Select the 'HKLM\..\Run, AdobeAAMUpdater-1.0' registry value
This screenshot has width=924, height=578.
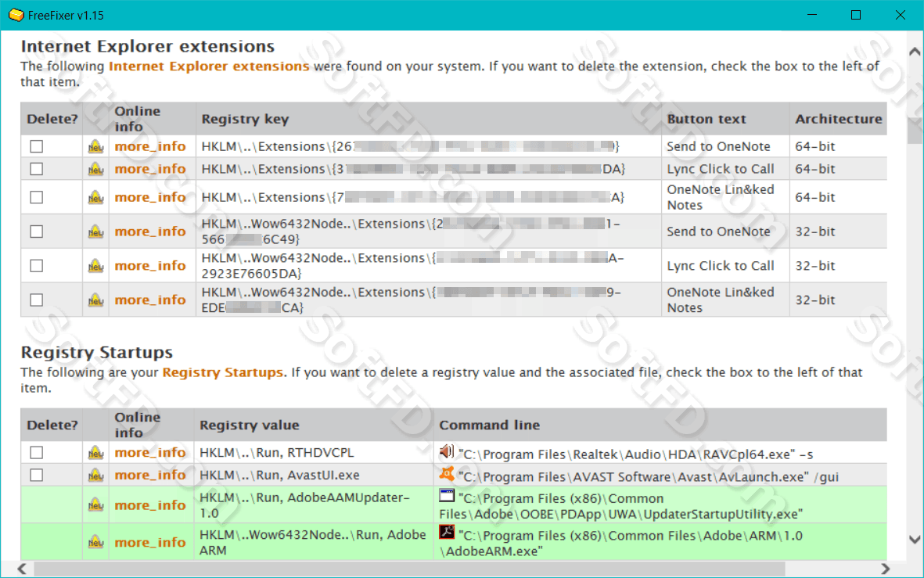[304, 505]
